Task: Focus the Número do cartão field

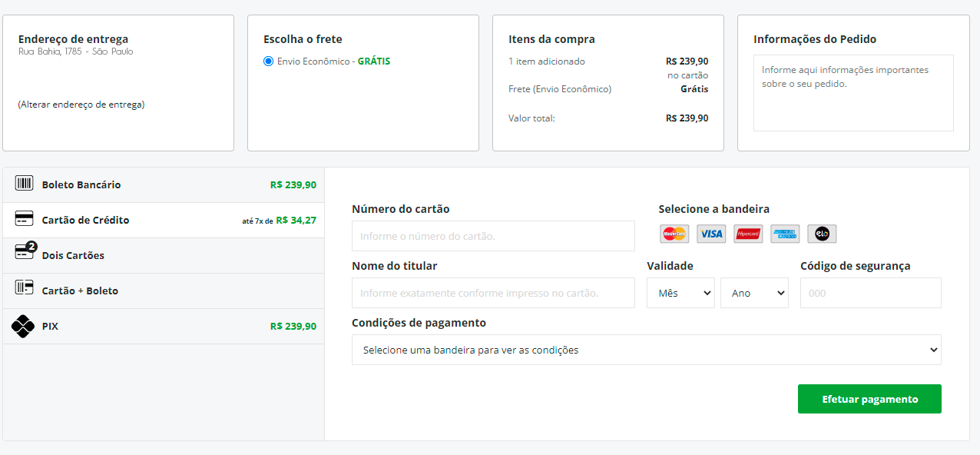Action: 493,236
